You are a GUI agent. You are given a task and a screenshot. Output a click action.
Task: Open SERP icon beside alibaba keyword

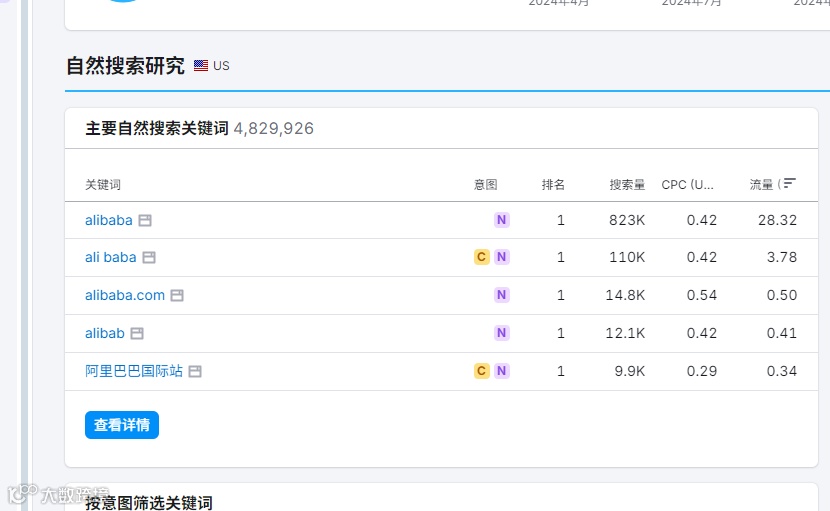[145, 220]
